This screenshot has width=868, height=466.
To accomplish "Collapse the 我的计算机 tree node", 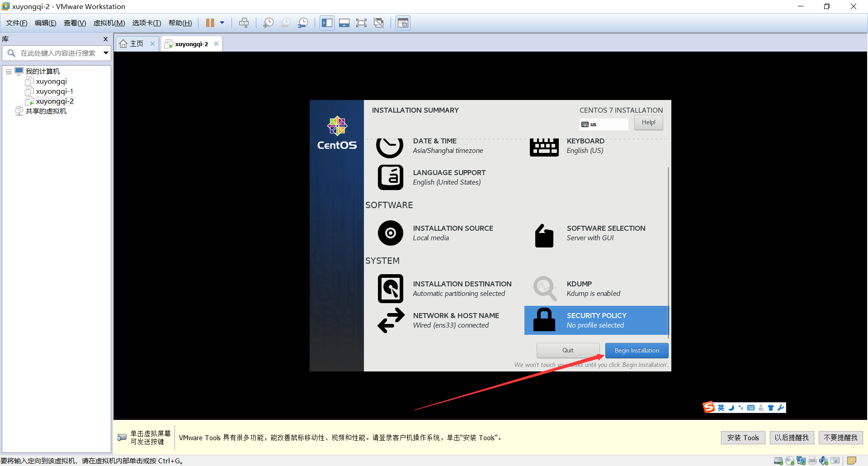I will click(x=9, y=71).
